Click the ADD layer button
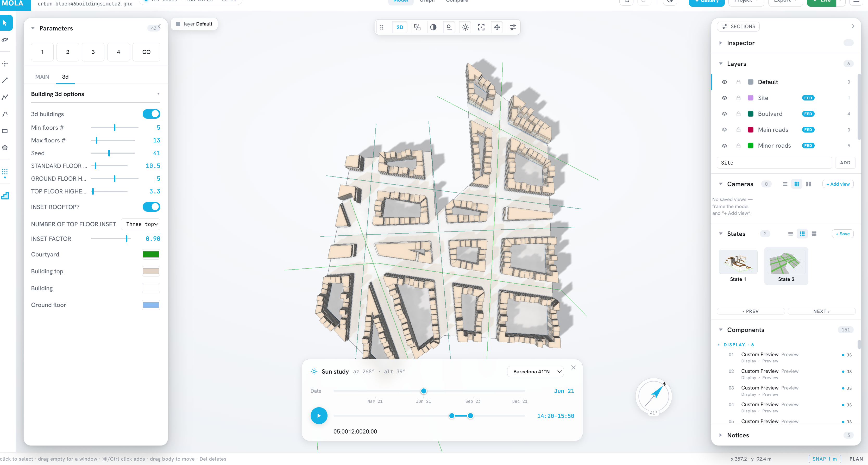This screenshot has width=868, height=465. tap(845, 163)
